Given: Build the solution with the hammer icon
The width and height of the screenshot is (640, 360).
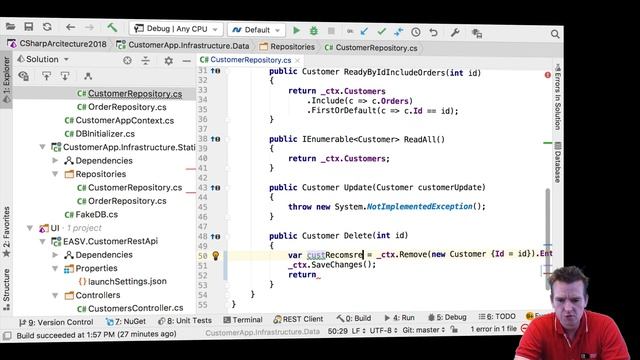Looking at the screenshot, I should click(112, 27).
